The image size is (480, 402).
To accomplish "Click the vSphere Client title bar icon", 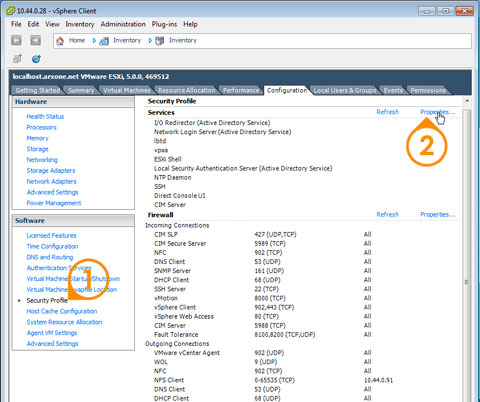I will pyautogui.click(x=10, y=11).
